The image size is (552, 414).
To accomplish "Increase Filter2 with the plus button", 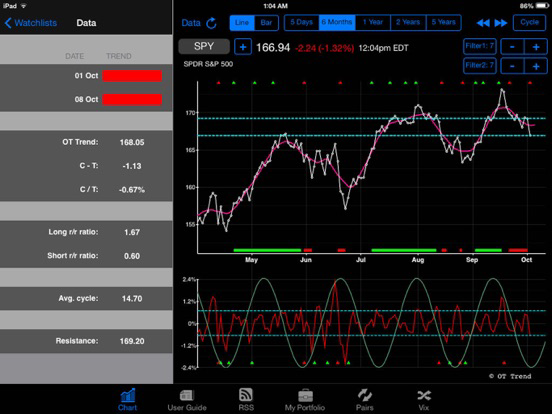I will click(536, 66).
